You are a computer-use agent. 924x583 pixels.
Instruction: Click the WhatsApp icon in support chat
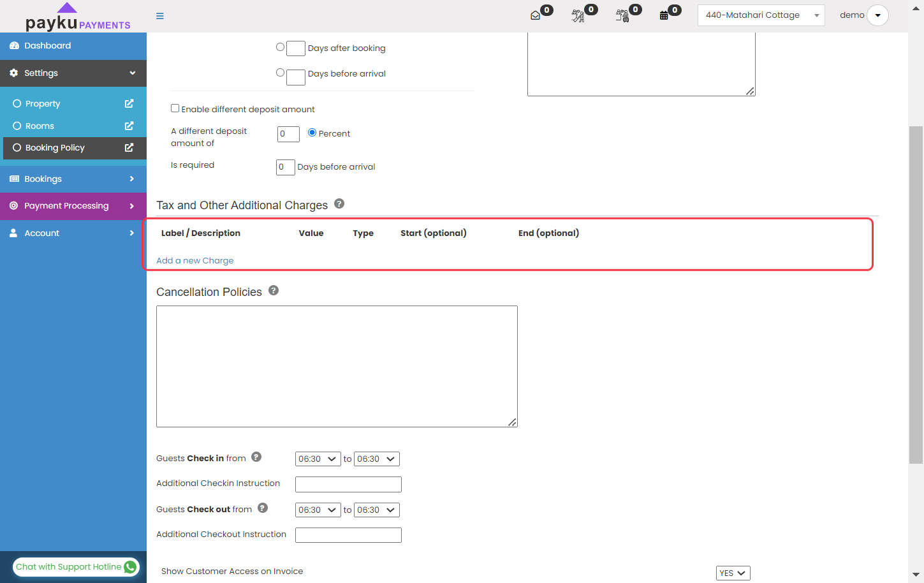point(130,567)
